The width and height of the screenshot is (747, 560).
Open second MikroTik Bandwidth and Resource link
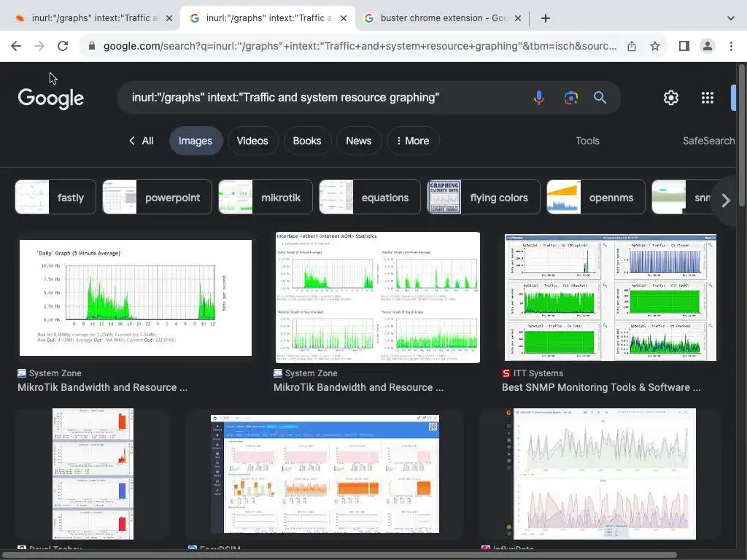358,388
